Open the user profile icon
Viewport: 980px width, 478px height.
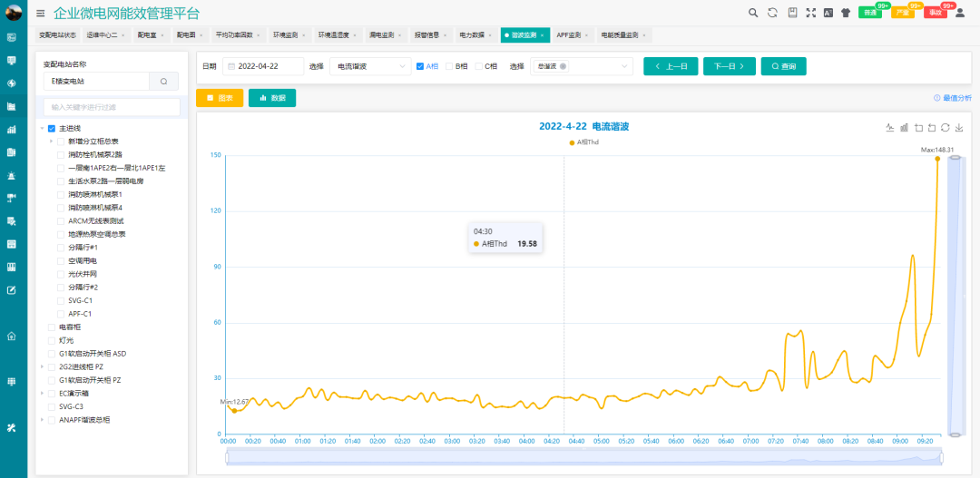(961, 13)
